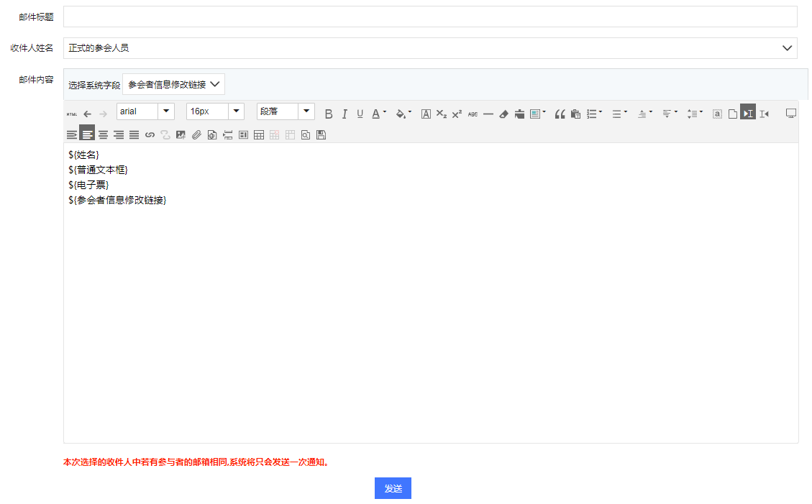This screenshot has width=812, height=504.
Task: Apply auto typesetting
Action: pyautogui.click(x=535, y=114)
